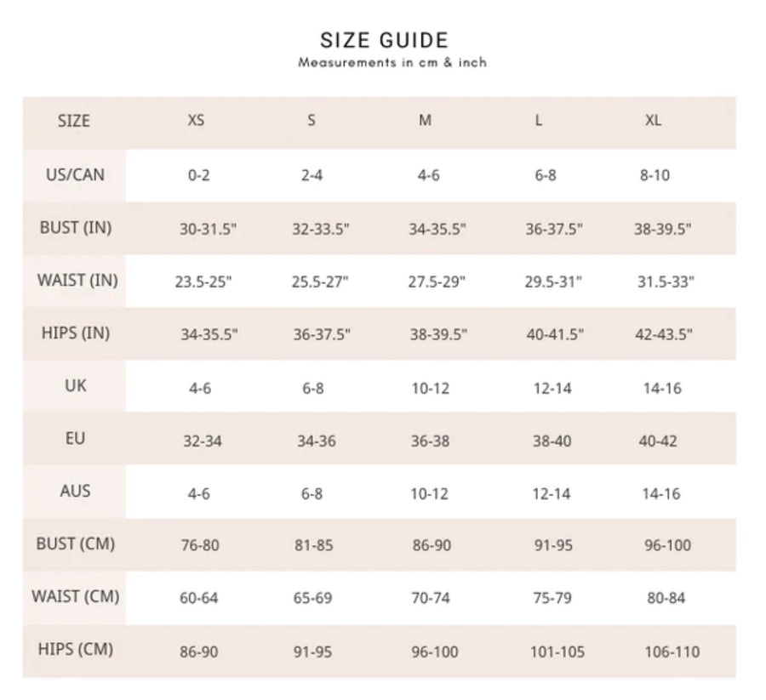Screen dimensions: 766x700
Task: Click the 0-2 US/CAN value
Action: 199,175
